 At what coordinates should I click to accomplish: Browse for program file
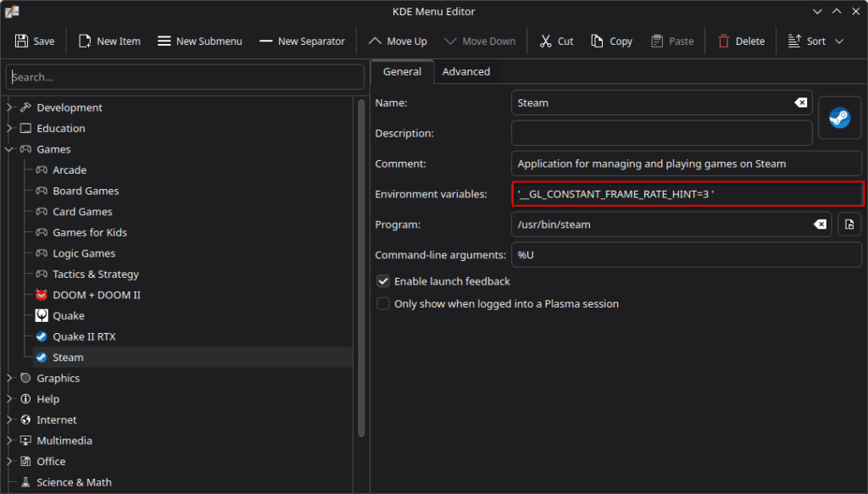(849, 224)
